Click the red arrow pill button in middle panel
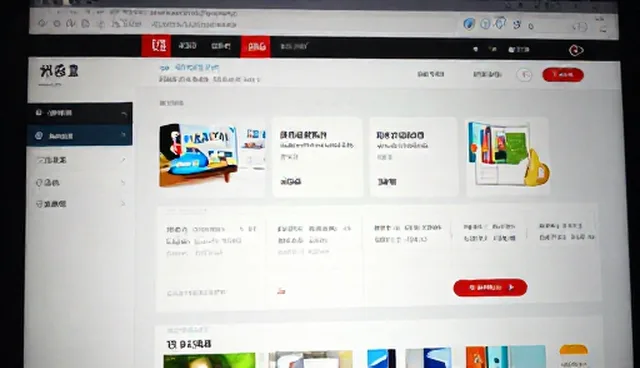This screenshot has height=368, width=640. click(x=490, y=288)
